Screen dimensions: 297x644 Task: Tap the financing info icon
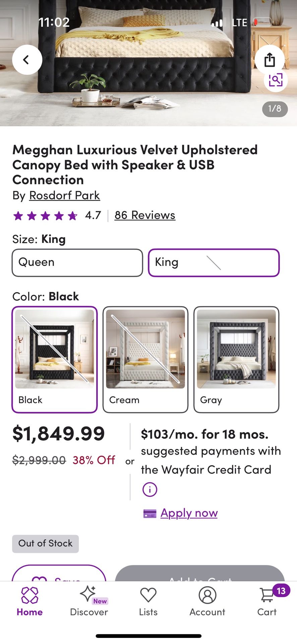(x=150, y=489)
